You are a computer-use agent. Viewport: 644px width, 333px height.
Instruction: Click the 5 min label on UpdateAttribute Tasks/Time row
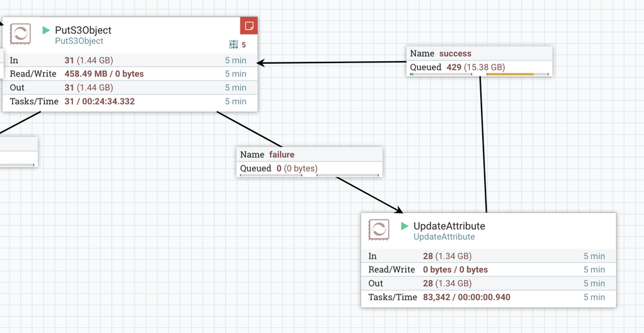tap(594, 298)
